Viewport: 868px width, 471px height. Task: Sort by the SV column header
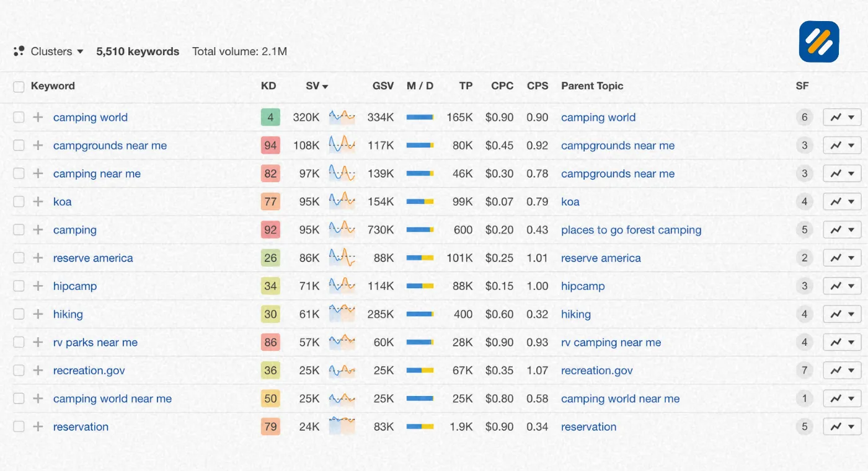pyautogui.click(x=317, y=86)
